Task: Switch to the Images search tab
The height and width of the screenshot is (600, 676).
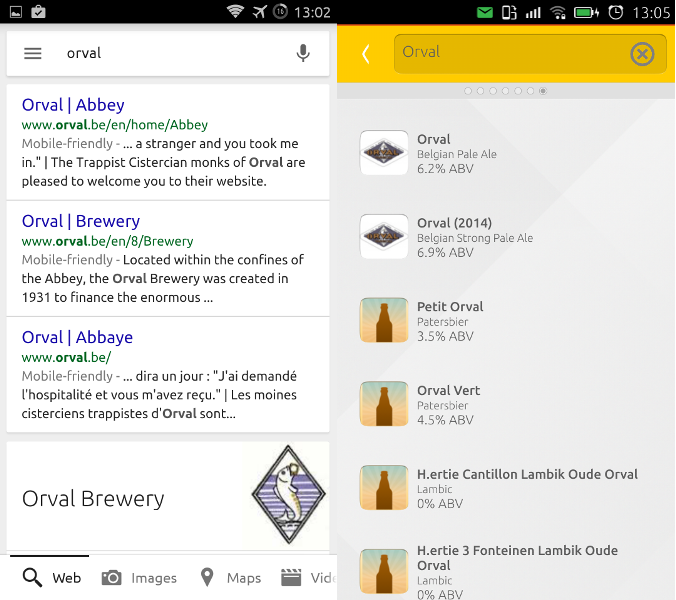Action: tap(139, 578)
